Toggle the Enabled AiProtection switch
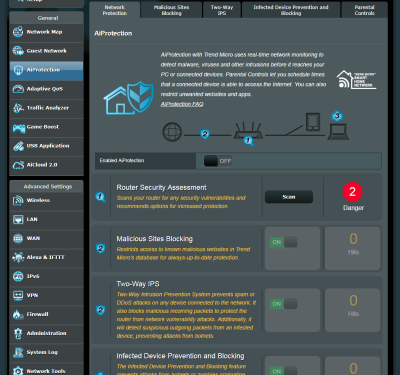Viewport: 400px width, 375px height. [218, 161]
